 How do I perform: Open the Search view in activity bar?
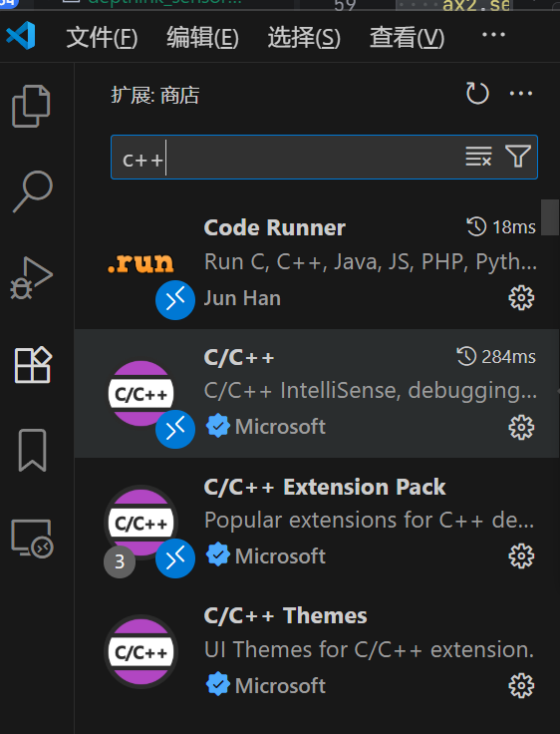coord(32,191)
